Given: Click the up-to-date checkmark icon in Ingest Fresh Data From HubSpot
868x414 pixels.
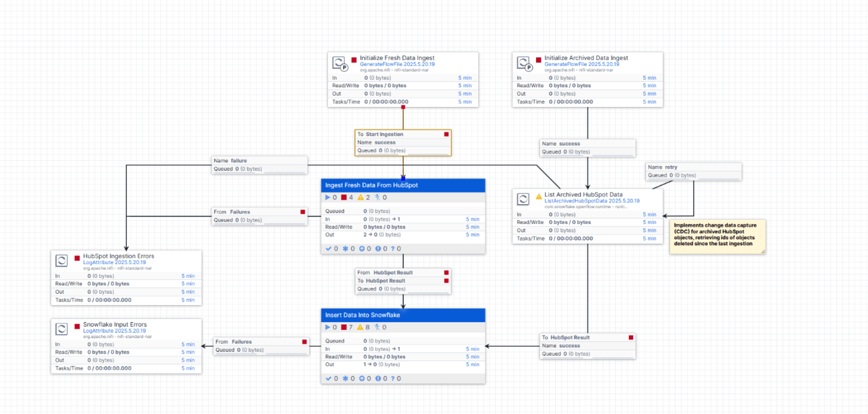Looking at the screenshot, I should click(329, 249).
